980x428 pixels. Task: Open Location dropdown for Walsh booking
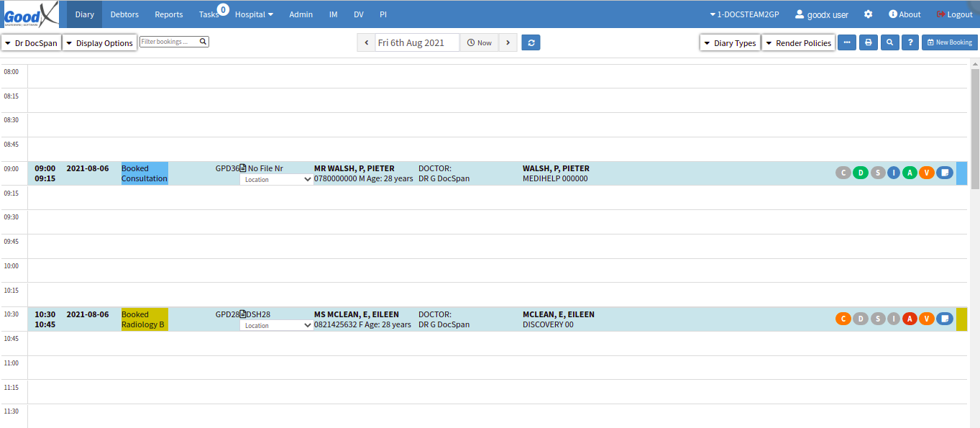tap(276, 180)
